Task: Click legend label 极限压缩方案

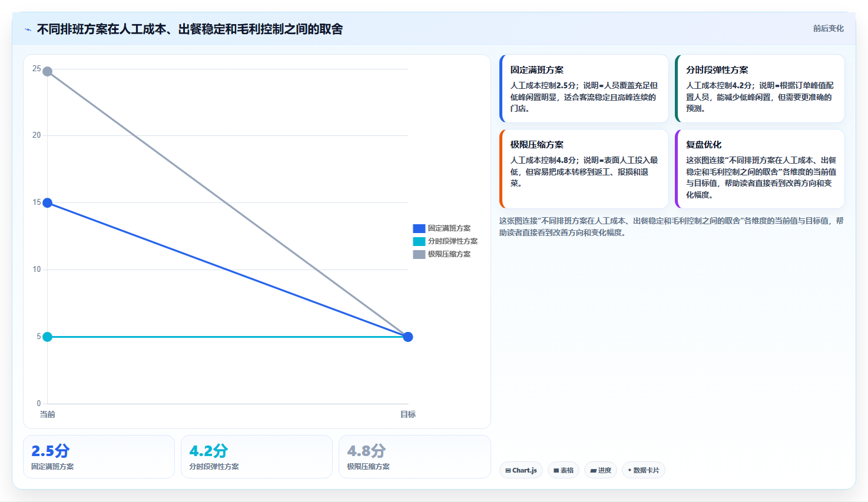Action: (x=449, y=254)
